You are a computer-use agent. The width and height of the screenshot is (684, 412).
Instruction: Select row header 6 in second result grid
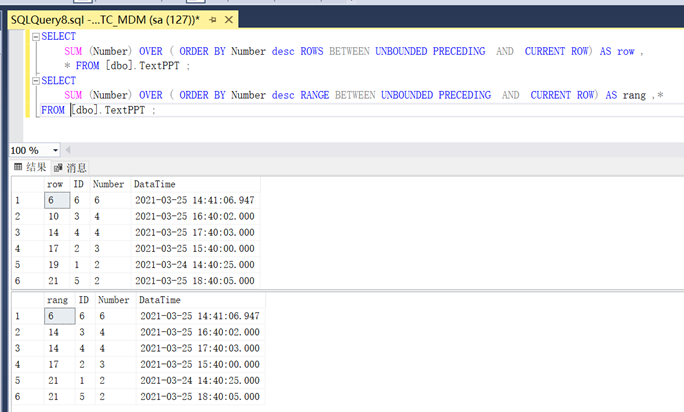tap(27, 397)
